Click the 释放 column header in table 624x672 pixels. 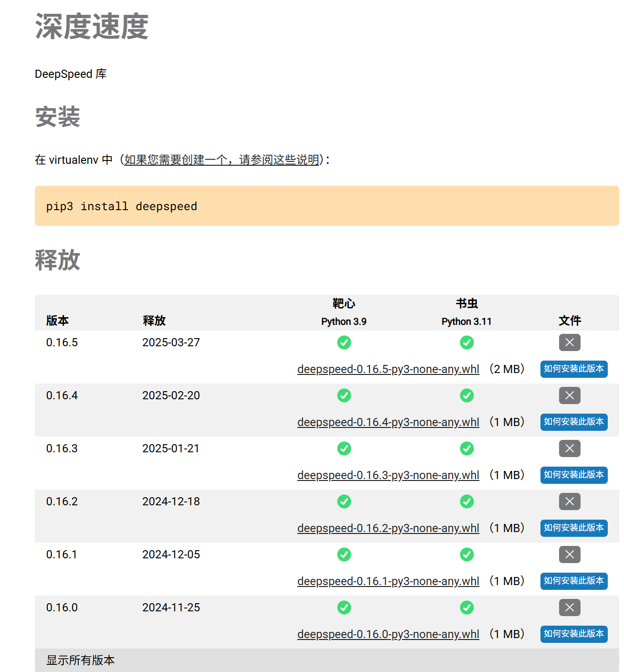(x=154, y=320)
